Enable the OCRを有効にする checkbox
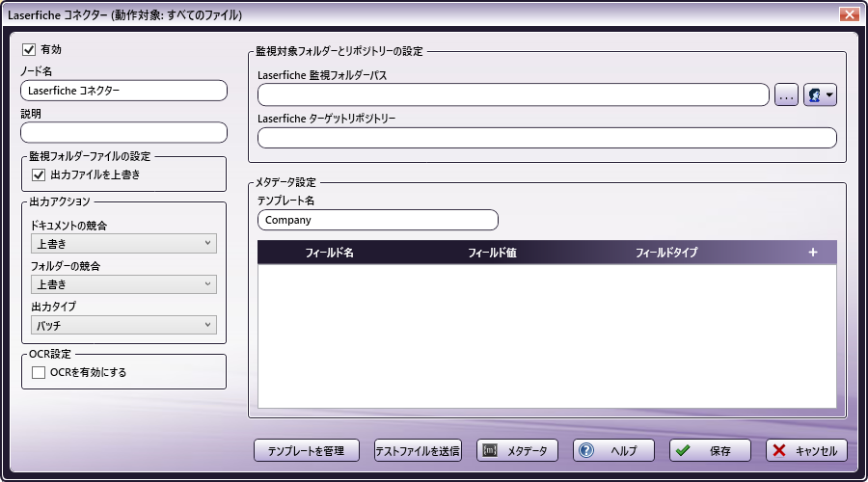The image size is (868, 482). (39, 373)
